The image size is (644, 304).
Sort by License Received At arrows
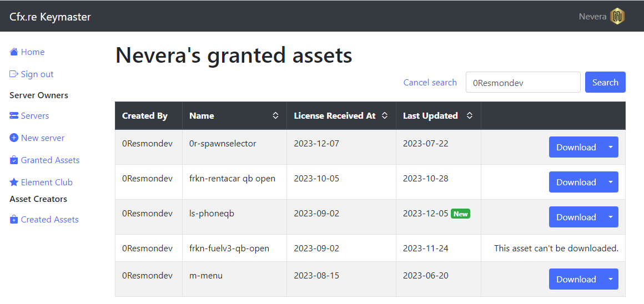(385, 116)
